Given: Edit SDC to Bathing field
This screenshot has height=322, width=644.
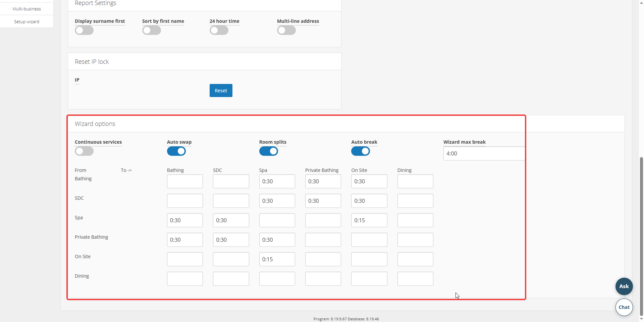Looking at the screenshot, I should pyautogui.click(x=185, y=201).
